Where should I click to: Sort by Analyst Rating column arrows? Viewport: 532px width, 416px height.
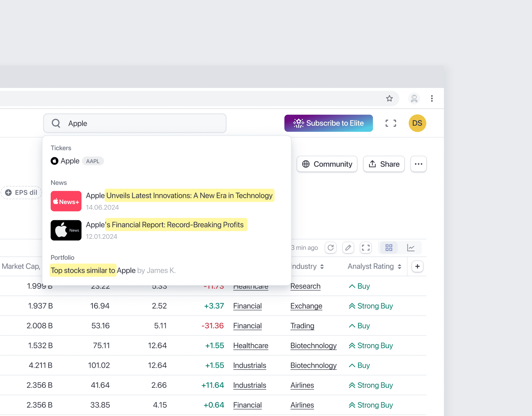tap(400, 267)
